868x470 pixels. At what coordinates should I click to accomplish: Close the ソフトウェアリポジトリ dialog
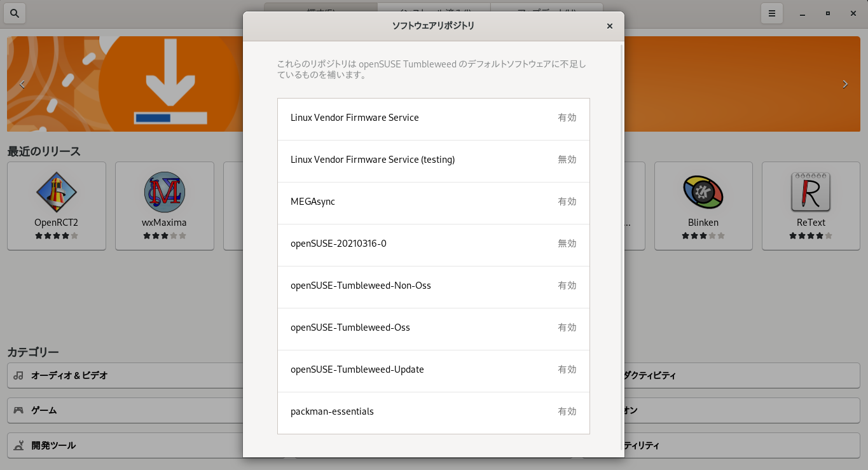click(x=610, y=26)
